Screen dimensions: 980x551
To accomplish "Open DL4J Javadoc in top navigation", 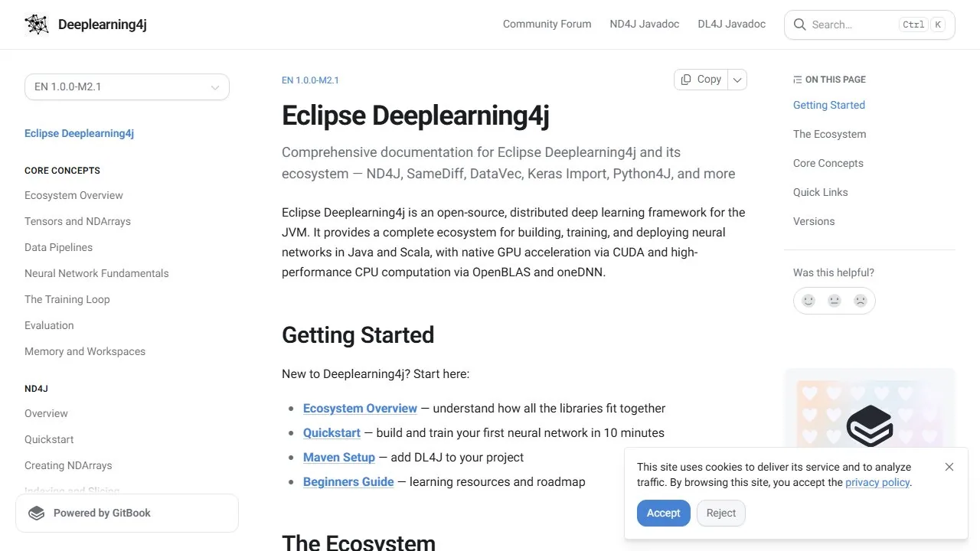I will (x=732, y=24).
